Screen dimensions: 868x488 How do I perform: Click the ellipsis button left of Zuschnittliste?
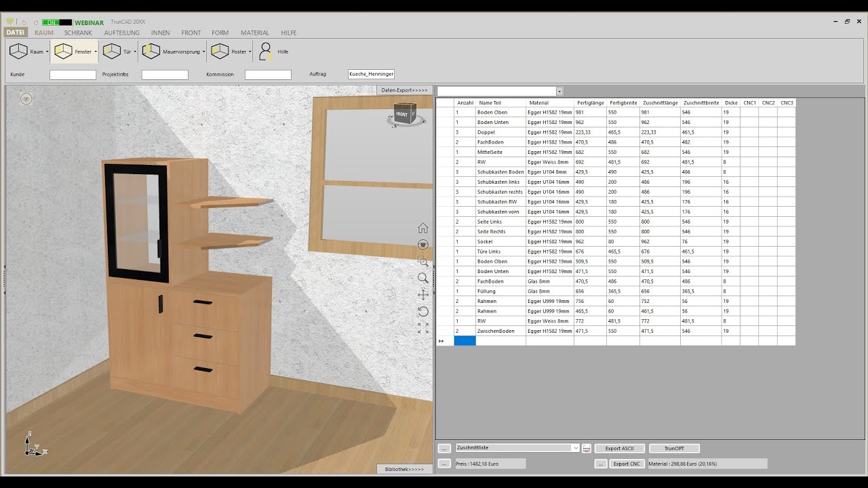[x=444, y=448]
